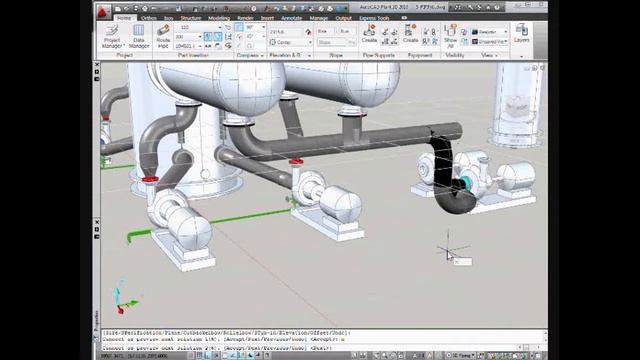Switch to the Annotate ribbon tab
Image resolution: width=640 pixels, height=360 pixels.
pos(291,18)
